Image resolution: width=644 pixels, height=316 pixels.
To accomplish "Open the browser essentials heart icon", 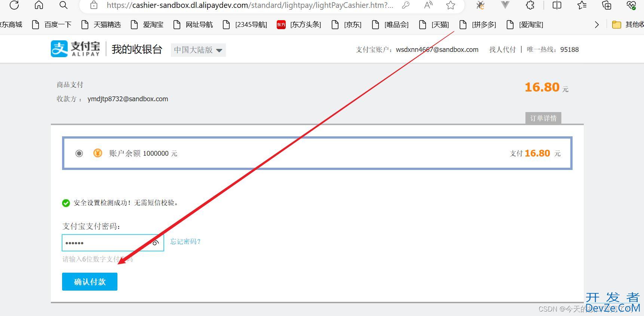I will point(631,5).
